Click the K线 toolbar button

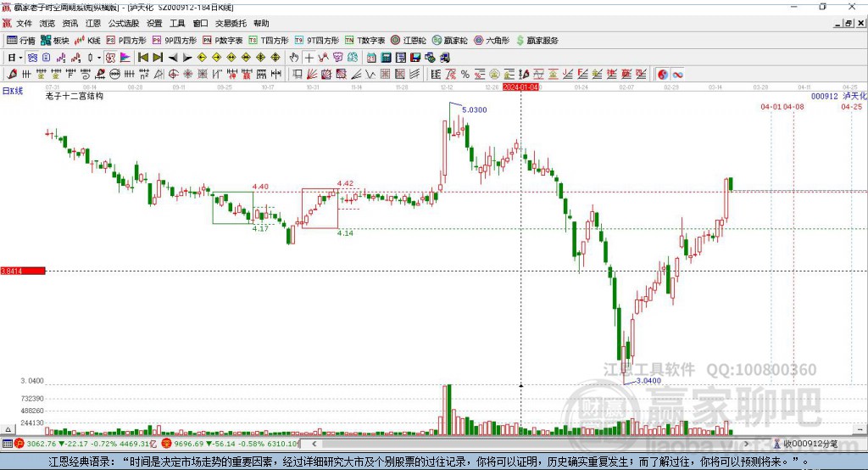coord(87,41)
